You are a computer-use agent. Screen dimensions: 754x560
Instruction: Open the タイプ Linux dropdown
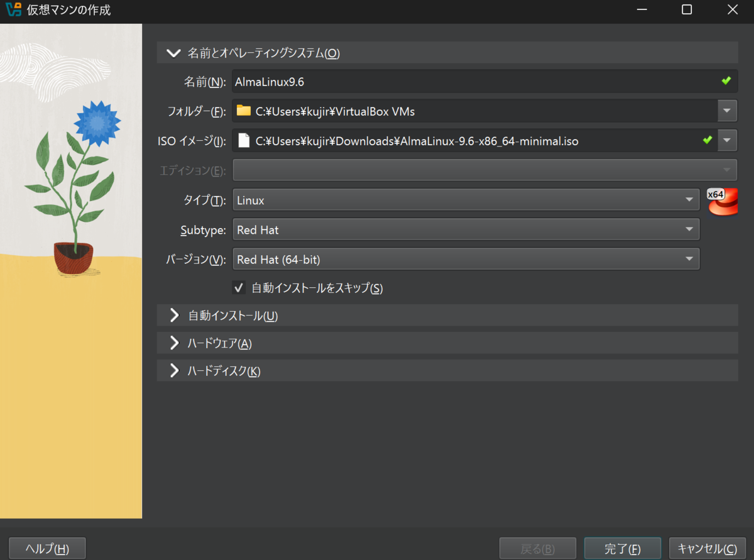click(x=466, y=200)
